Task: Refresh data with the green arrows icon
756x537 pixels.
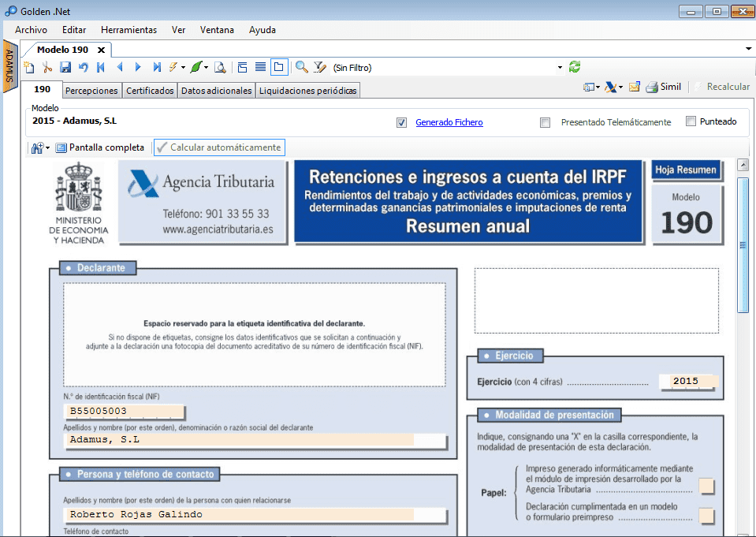Action: pos(574,67)
